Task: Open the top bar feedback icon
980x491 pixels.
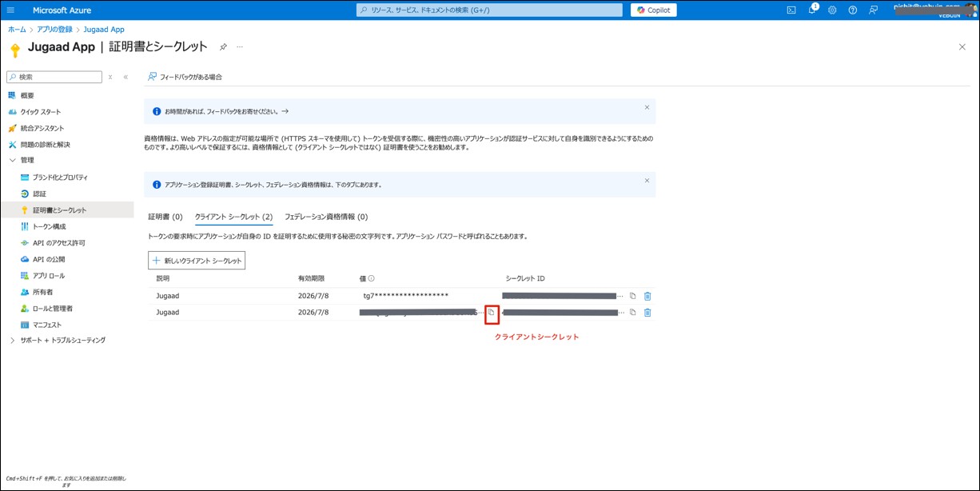Action: click(x=874, y=10)
